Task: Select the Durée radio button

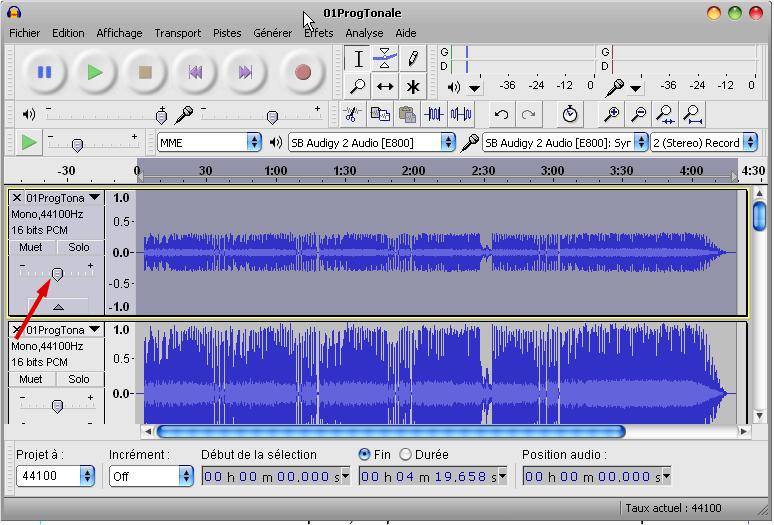Action: (x=405, y=454)
